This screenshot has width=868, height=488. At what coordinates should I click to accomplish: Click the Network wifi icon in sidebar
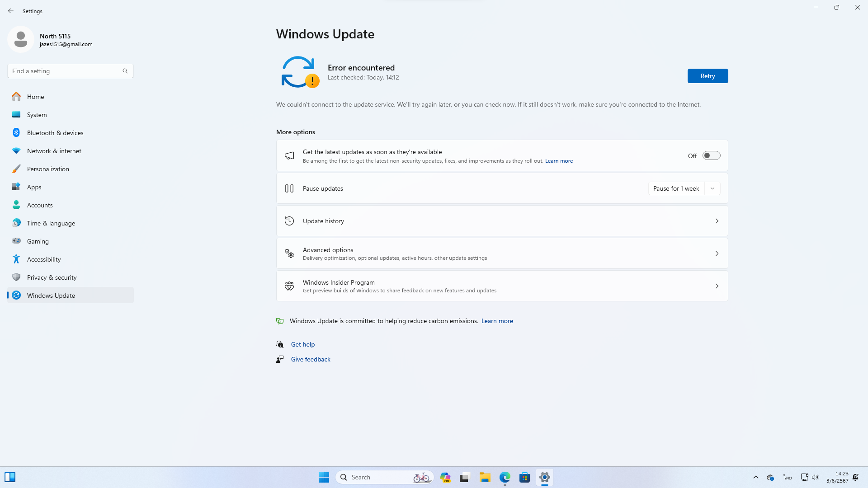16,150
